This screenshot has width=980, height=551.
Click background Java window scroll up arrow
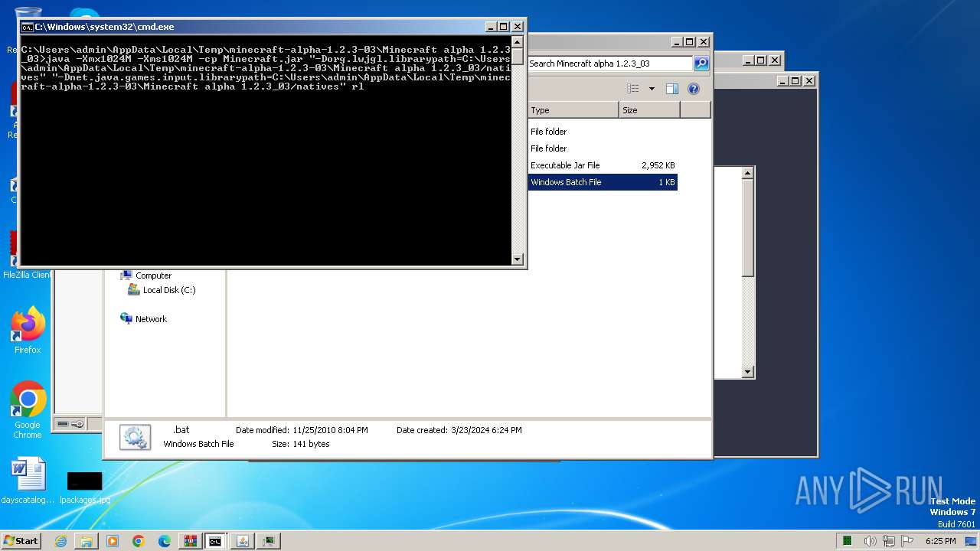[x=748, y=174]
